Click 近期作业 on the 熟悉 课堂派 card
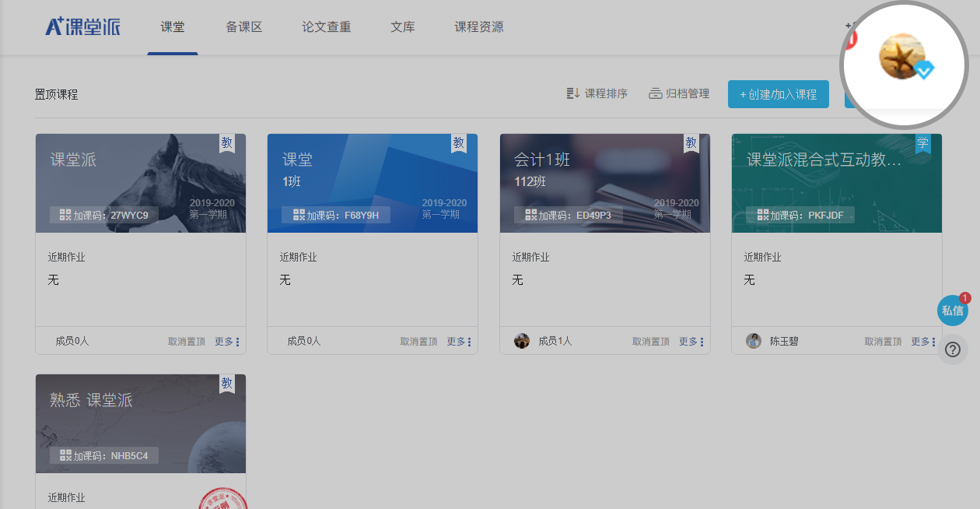The height and width of the screenshot is (509, 980). [x=66, y=497]
